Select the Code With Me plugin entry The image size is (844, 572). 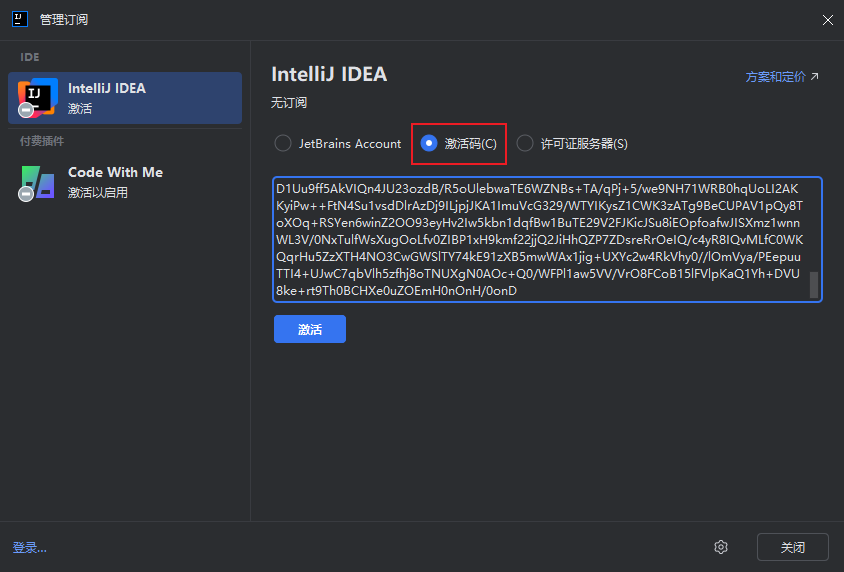(125, 182)
